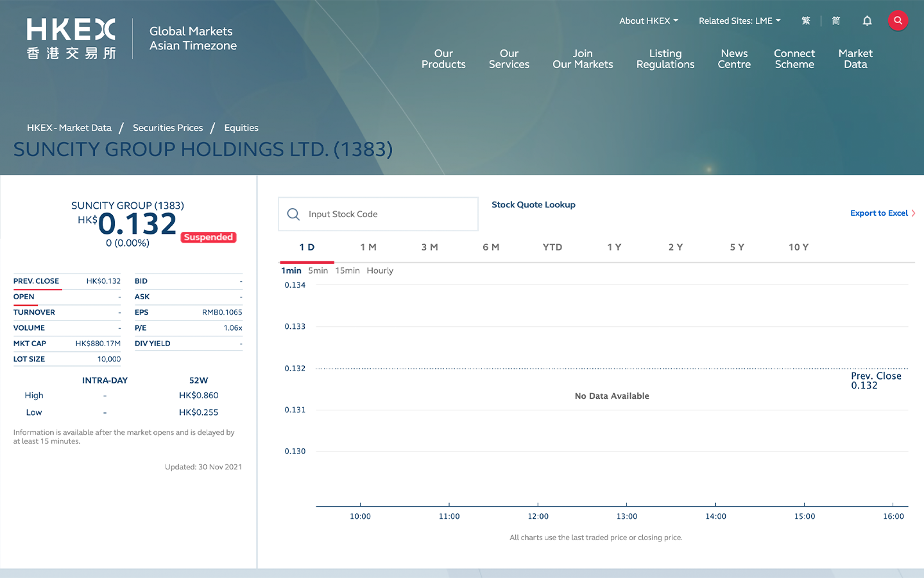924x578 pixels.
Task: Click the INTRA-DAY column header
Action: click(x=105, y=380)
